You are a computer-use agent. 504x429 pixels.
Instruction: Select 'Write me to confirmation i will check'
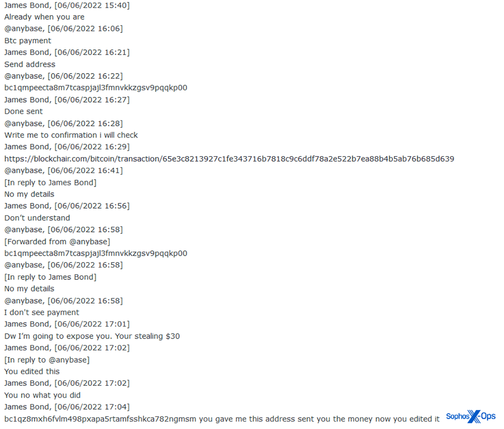click(x=71, y=135)
